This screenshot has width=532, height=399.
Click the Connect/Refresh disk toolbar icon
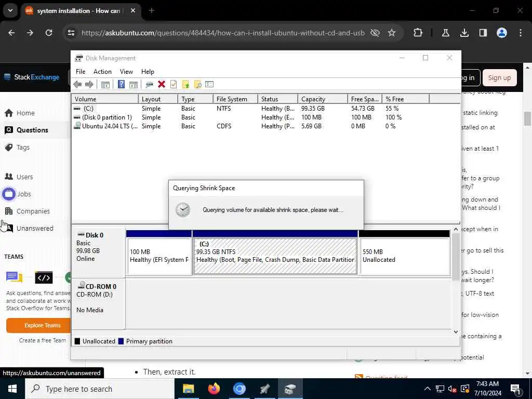(x=149, y=85)
